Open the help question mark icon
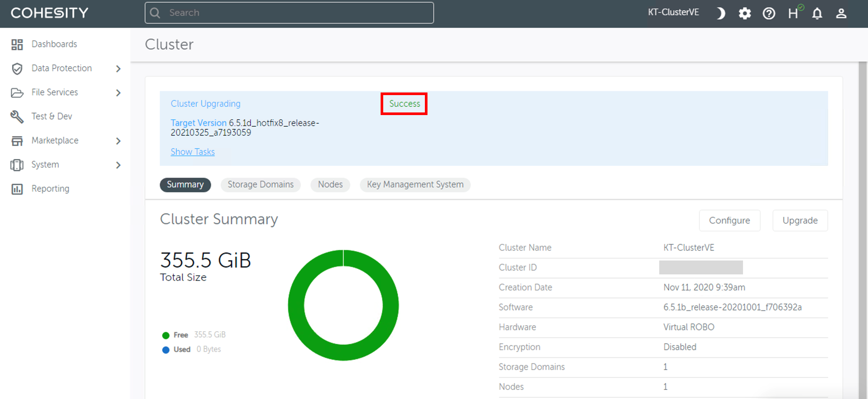 pos(769,13)
